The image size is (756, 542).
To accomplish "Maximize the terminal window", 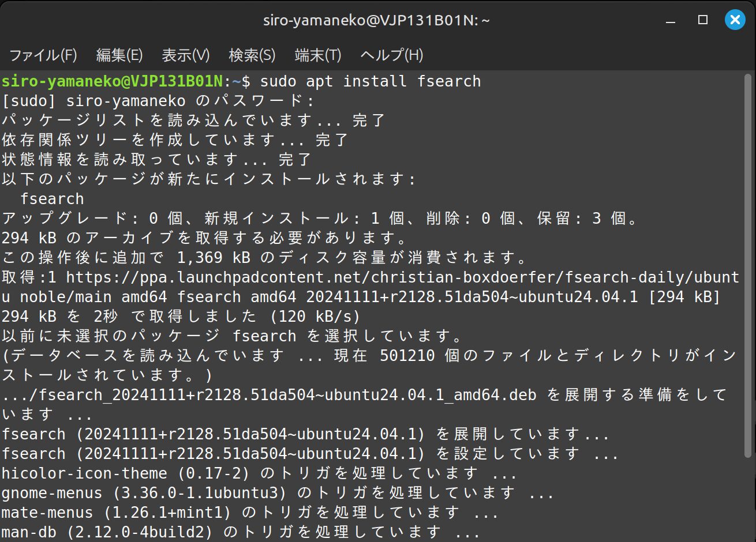I will tap(703, 20).
